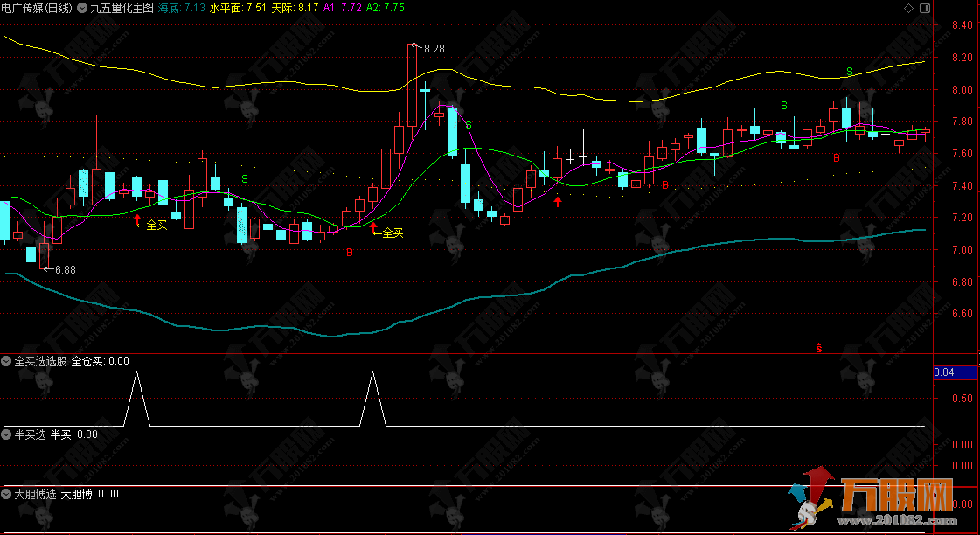Open the 全买选选股 indicator dropdown arrow
980x535 pixels.
pyautogui.click(x=7, y=360)
